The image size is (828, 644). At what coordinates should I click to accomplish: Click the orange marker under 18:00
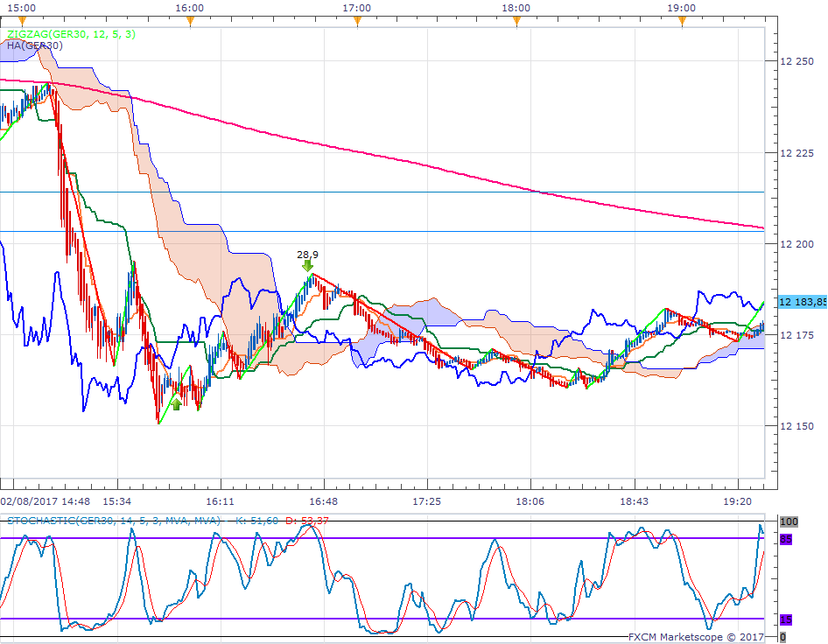[x=517, y=21]
